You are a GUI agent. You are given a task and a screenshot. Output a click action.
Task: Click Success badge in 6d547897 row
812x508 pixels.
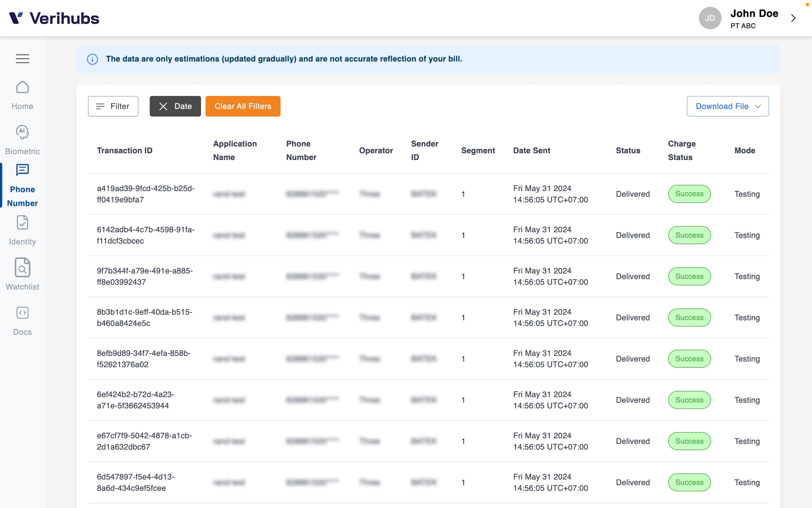[689, 483]
